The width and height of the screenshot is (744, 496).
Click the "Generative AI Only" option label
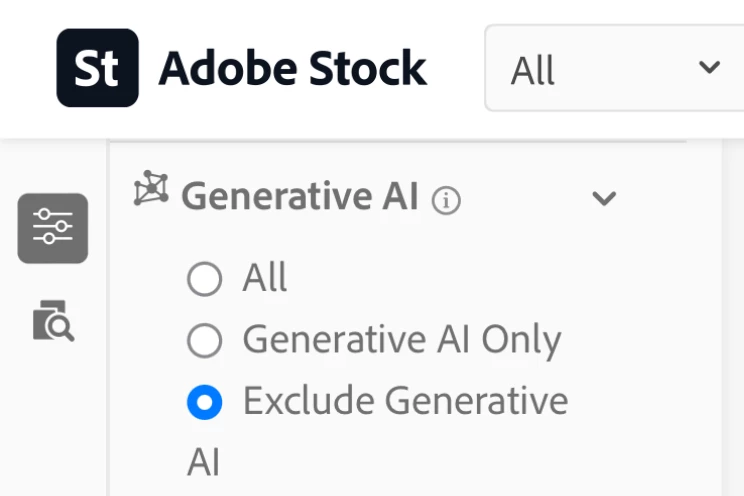(401, 340)
